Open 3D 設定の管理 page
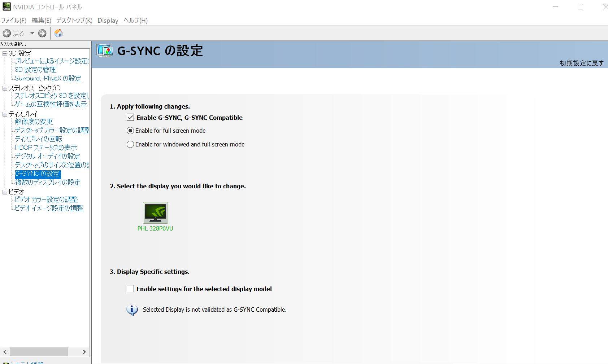608x364 pixels. [35, 70]
